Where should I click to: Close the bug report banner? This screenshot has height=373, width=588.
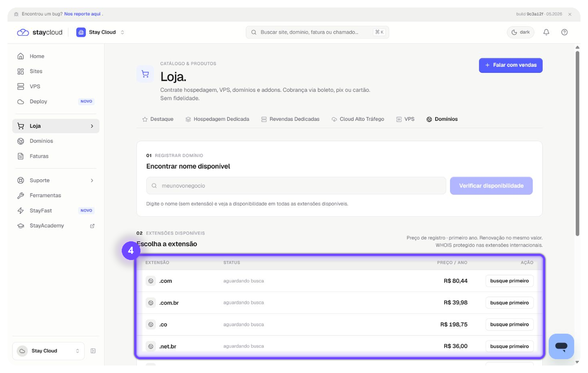[570, 14]
